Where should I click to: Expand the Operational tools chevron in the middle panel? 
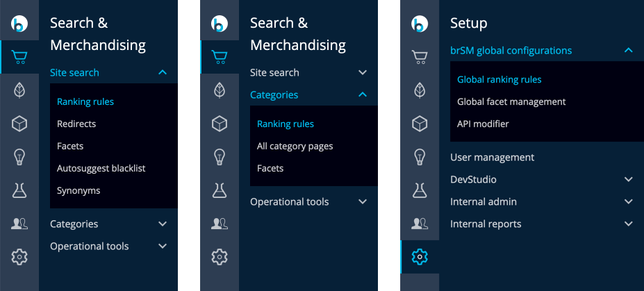tap(362, 202)
